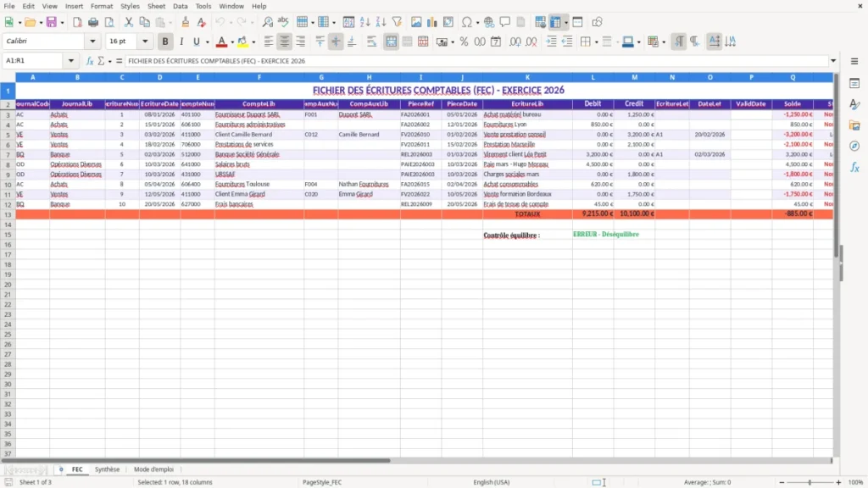Open the Format menu
This screenshot has width=868, height=488.
[102, 6]
